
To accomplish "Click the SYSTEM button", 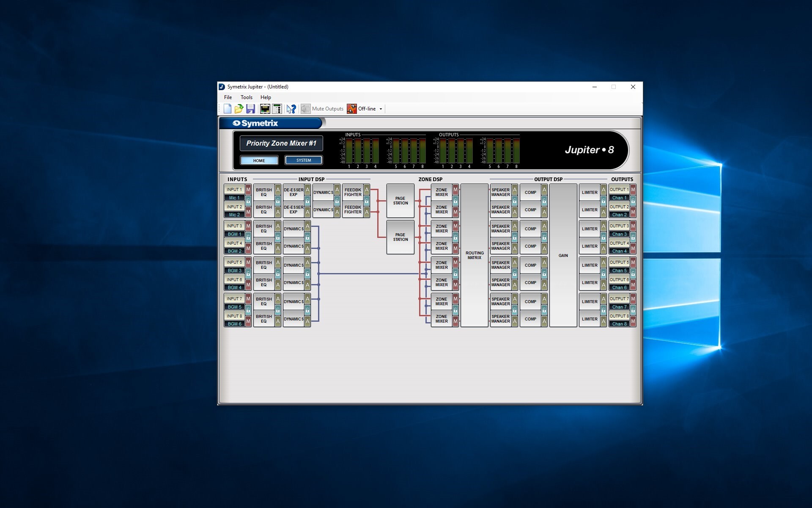I will click(304, 160).
